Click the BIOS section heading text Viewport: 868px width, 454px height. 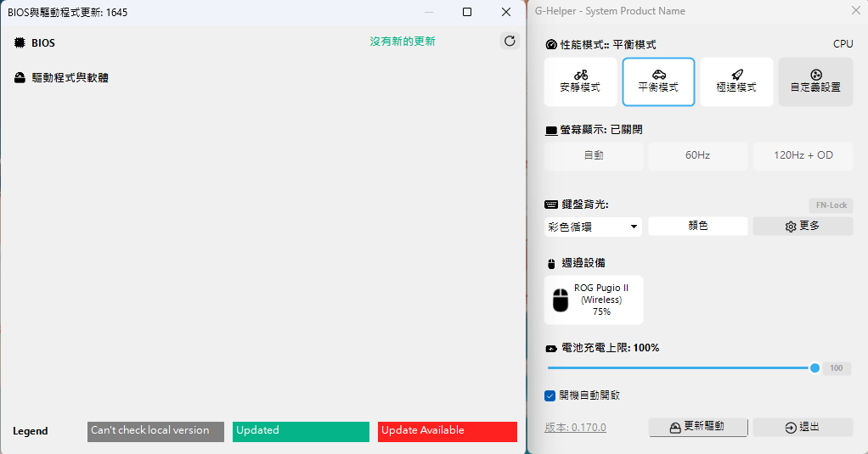click(x=43, y=43)
